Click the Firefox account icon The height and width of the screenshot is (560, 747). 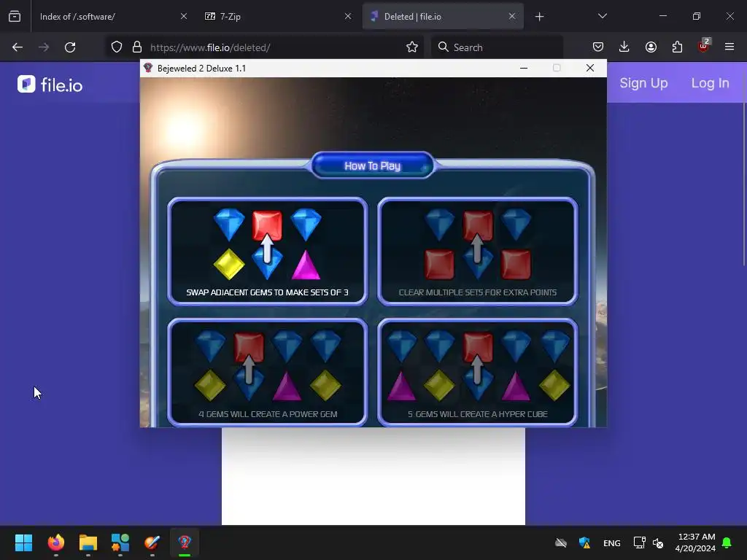[651, 47]
